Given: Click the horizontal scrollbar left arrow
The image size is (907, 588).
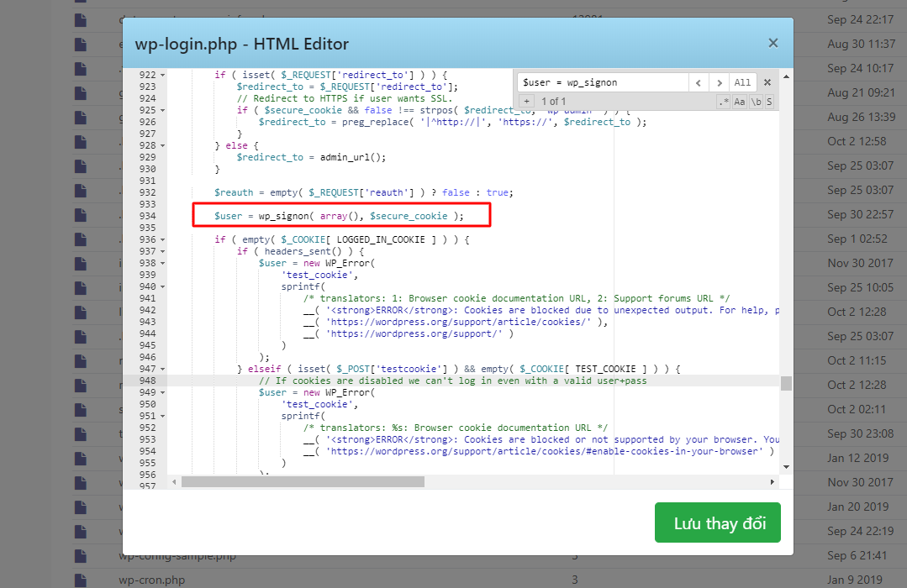Looking at the screenshot, I should [x=174, y=481].
